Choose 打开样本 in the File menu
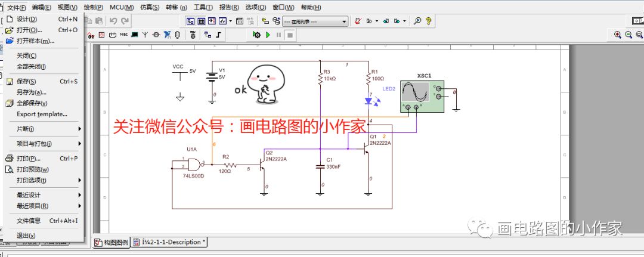Image resolution: width=644 pixels, height=257 pixels. [44, 41]
